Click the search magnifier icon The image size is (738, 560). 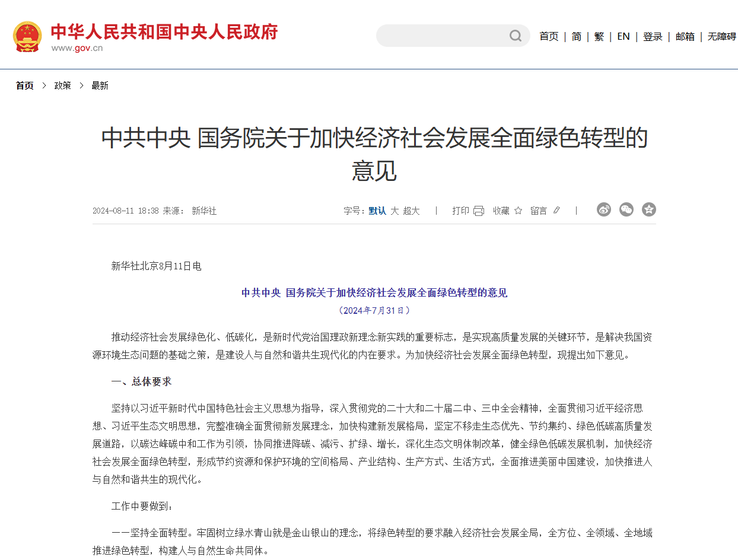pyautogui.click(x=515, y=36)
